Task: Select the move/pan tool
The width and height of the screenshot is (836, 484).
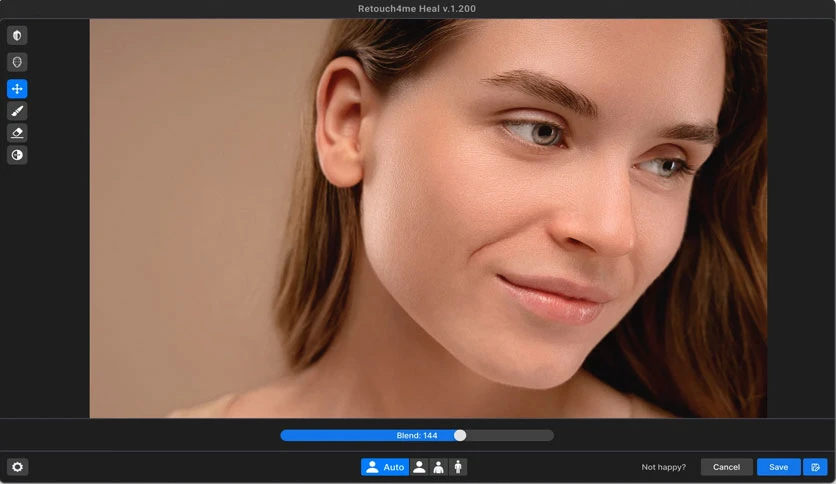Action: coord(17,88)
